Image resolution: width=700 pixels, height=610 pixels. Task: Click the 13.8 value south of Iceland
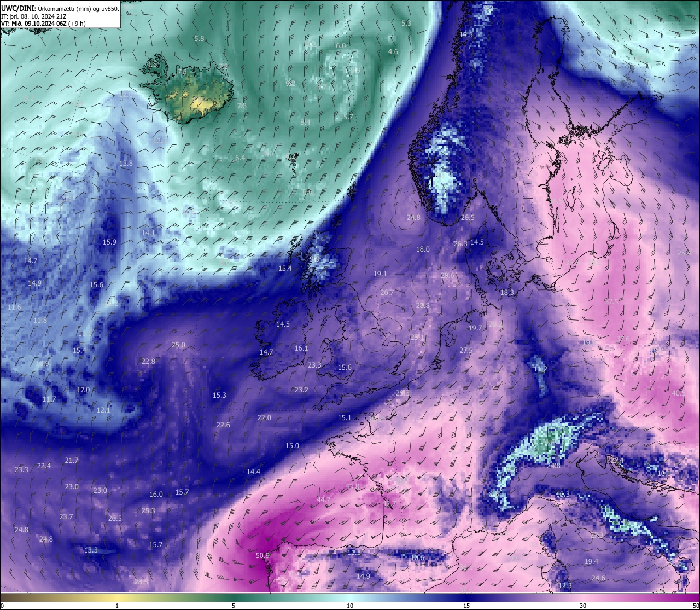click(126, 163)
